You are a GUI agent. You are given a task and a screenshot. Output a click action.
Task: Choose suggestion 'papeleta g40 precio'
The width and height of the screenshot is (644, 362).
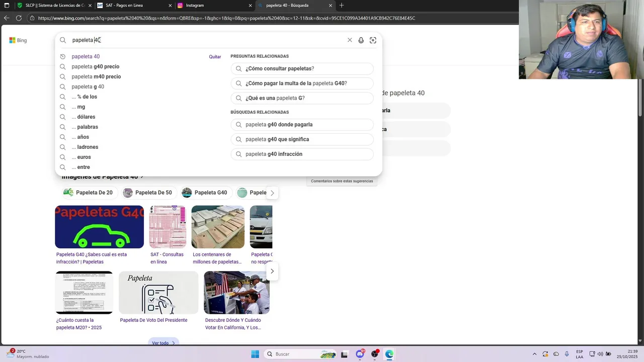(x=95, y=66)
